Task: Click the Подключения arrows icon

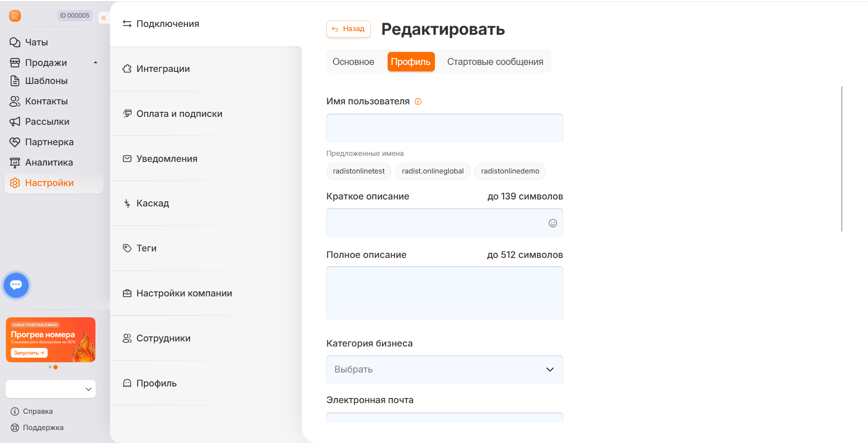Action: tap(127, 24)
